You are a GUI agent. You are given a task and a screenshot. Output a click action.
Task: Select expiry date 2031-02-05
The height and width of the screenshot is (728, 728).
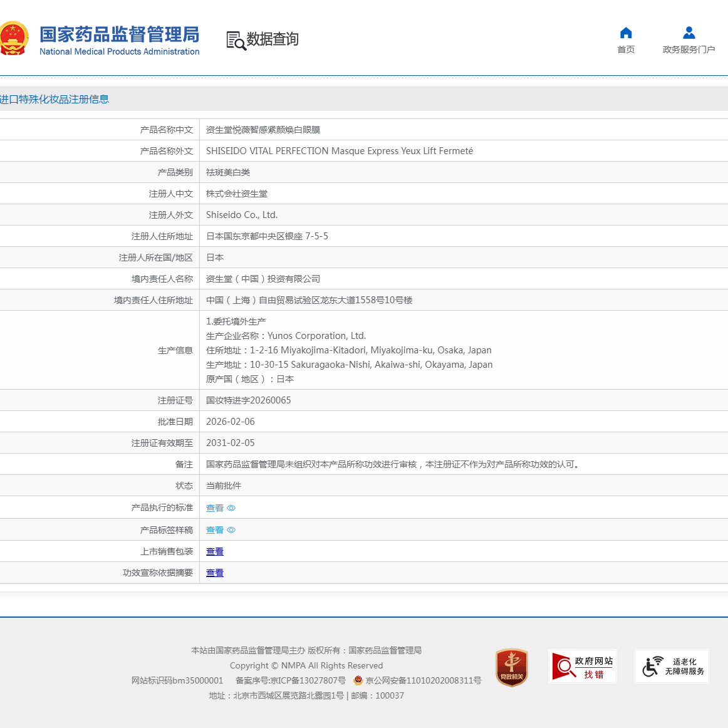pos(231,443)
